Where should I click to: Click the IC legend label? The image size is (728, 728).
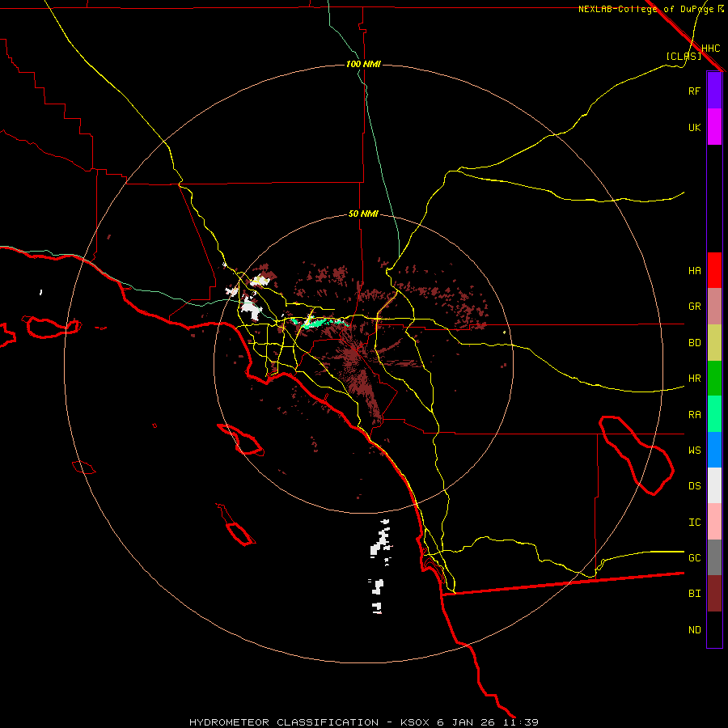pos(694,523)
